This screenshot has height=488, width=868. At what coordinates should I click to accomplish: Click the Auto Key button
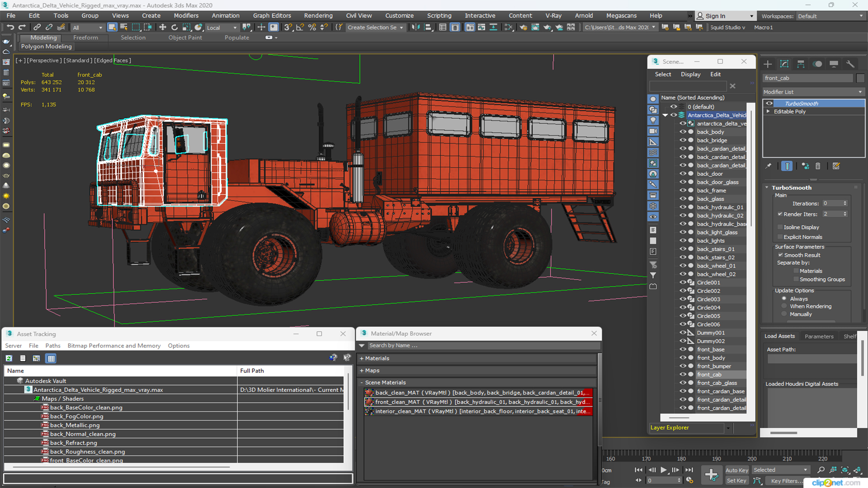[x=737, y=470]
